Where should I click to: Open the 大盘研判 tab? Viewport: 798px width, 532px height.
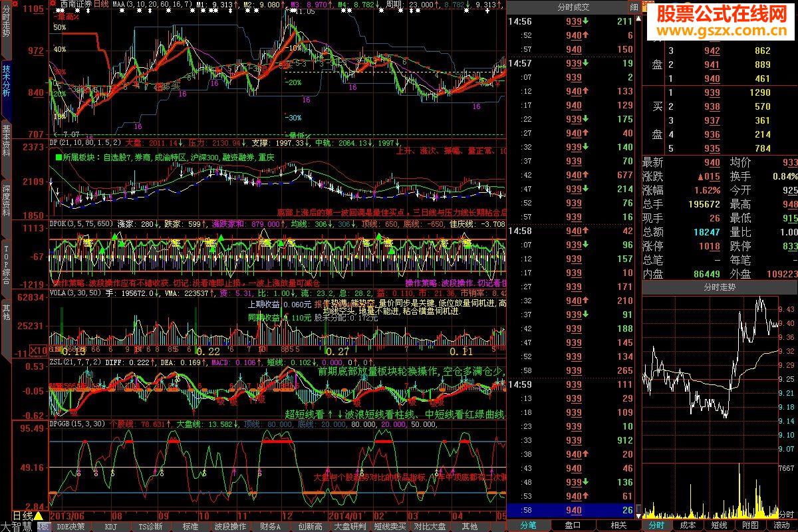click(349, 526)
